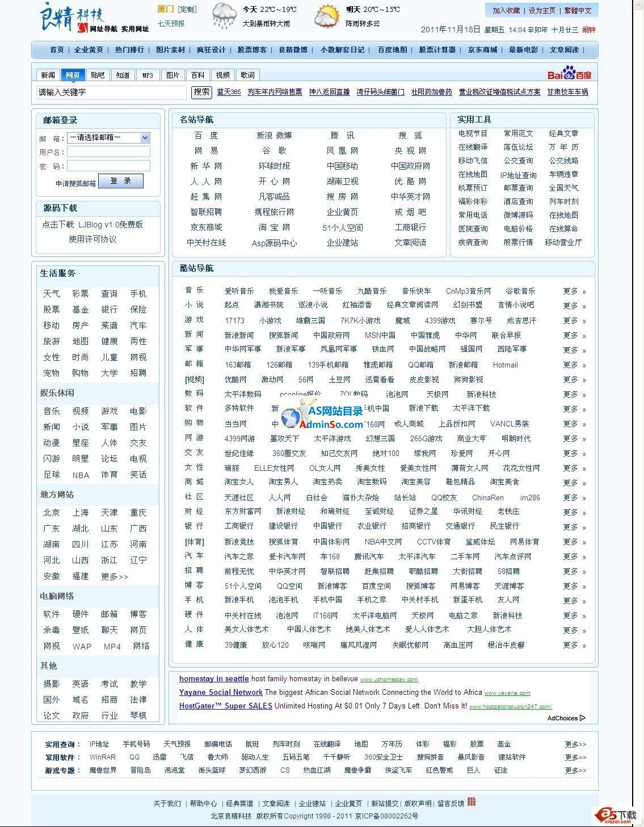This screenshot has height=827, width=644.
Task: Expand 更多 for the 银行 row
Action: click(574, 527)
